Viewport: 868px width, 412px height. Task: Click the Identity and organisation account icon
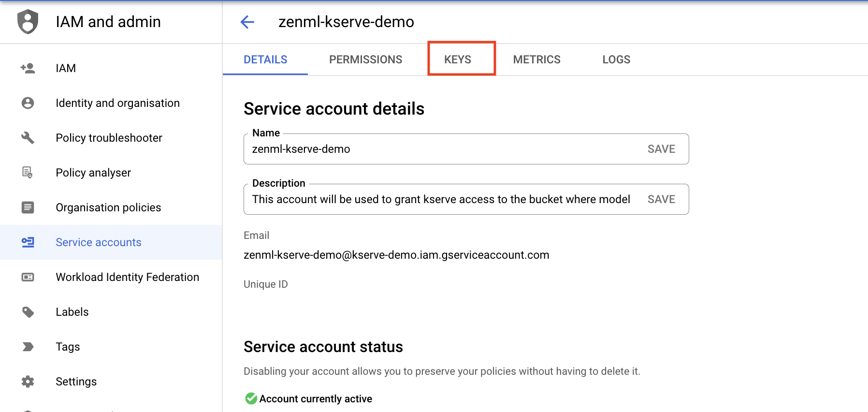(x=28, y=103)
